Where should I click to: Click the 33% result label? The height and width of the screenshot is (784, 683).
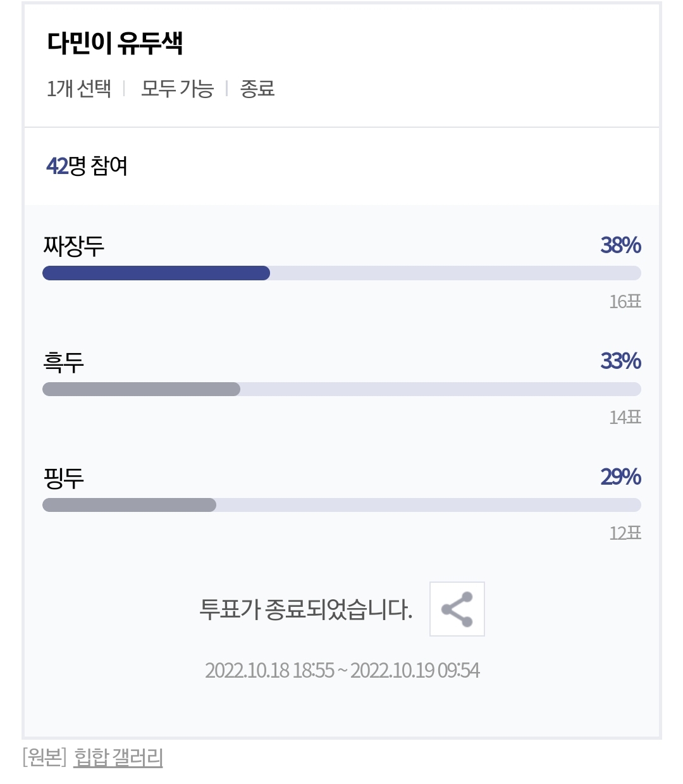coord(621,361)
